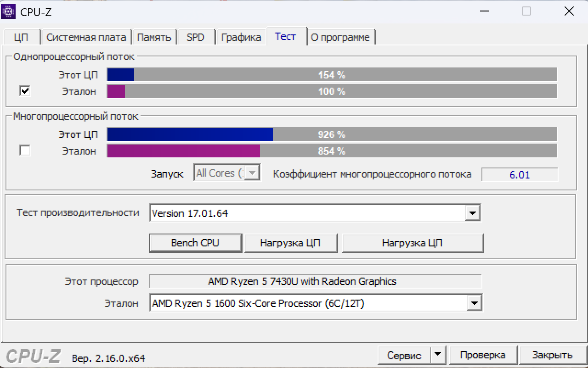Click the middle Нагрузка ЦП button

click(x=290, y=243)
